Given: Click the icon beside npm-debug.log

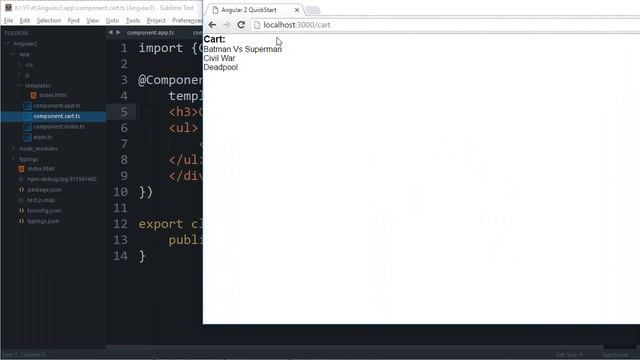Looking at the screenshot, I should pyautogui.click(x=21, y=179).
